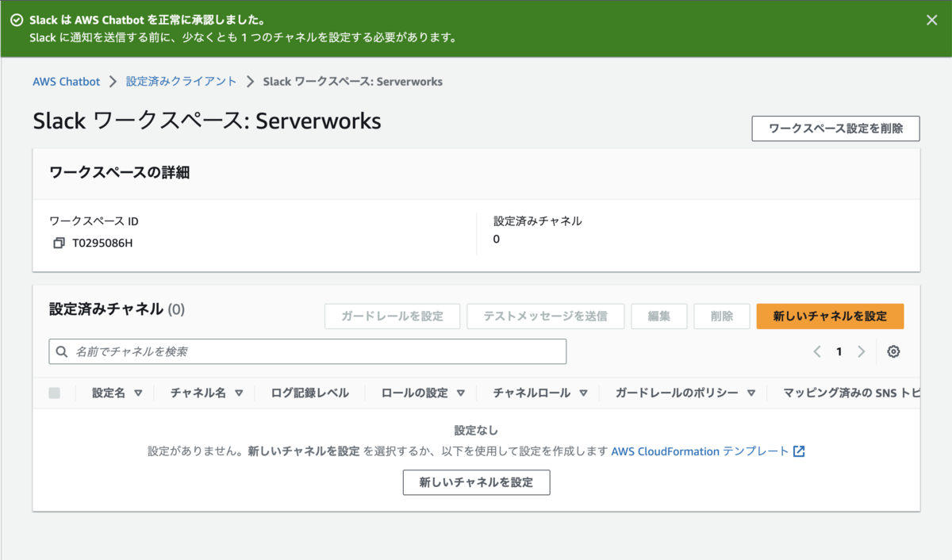The image size is (952, 560).
Task: Click orange 新しいチャネルを設定 button
Action: click(830, 316)
